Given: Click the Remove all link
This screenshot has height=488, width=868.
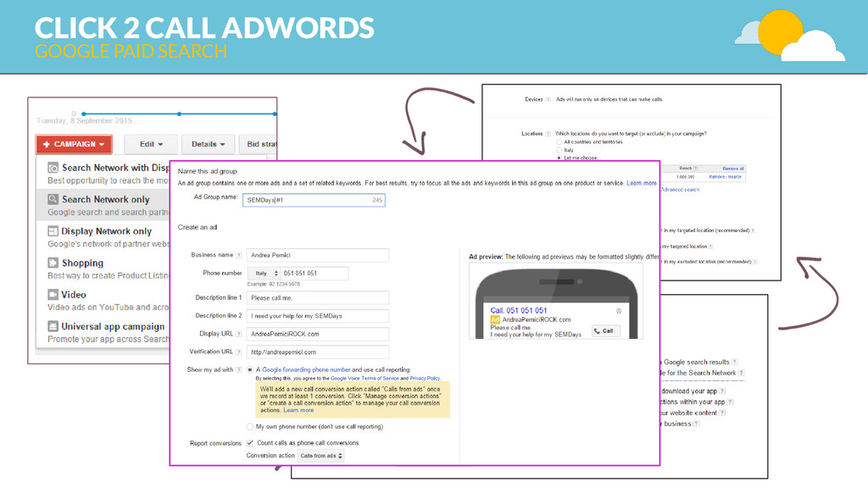Looking at the screenshot, I should point(733,169).
